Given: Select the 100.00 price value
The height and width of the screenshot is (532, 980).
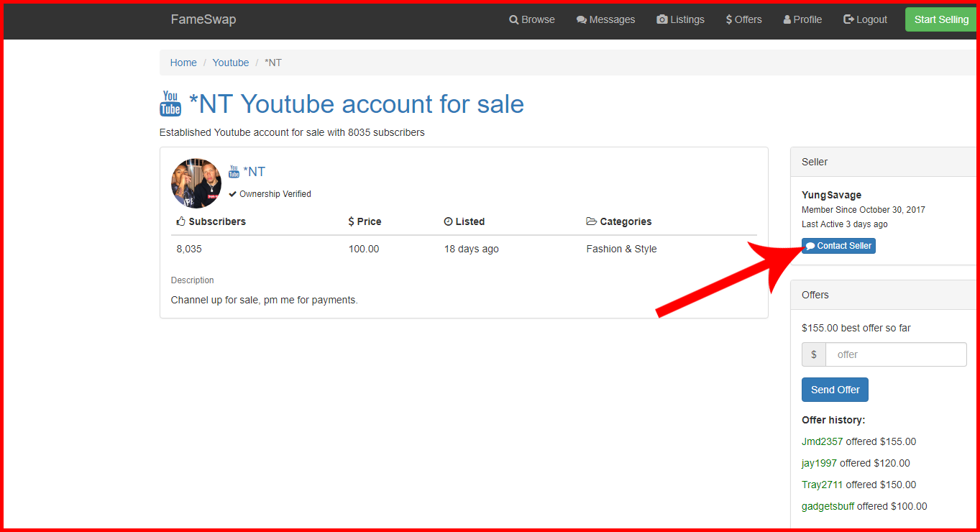Looking at the screenshot, I should [x=364, y=249].
